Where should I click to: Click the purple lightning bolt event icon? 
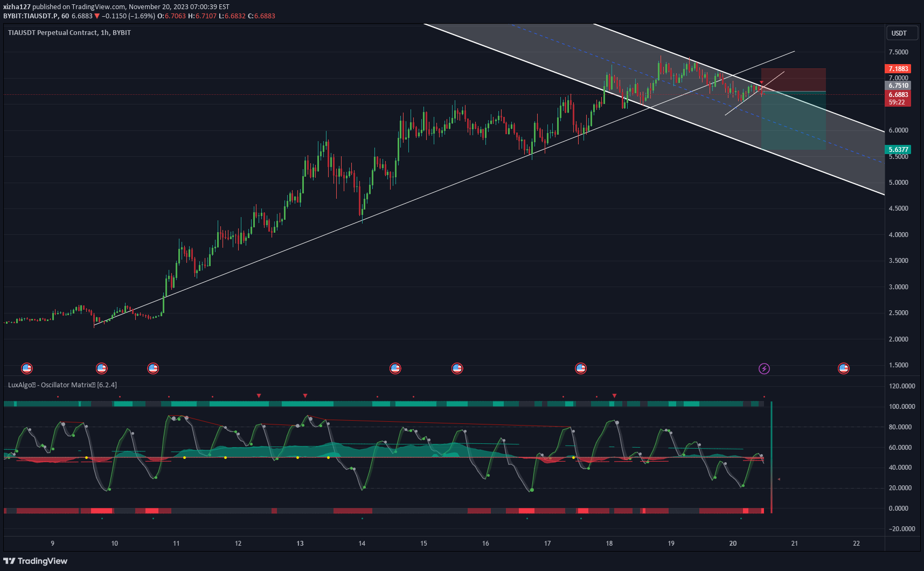point(764,368)
